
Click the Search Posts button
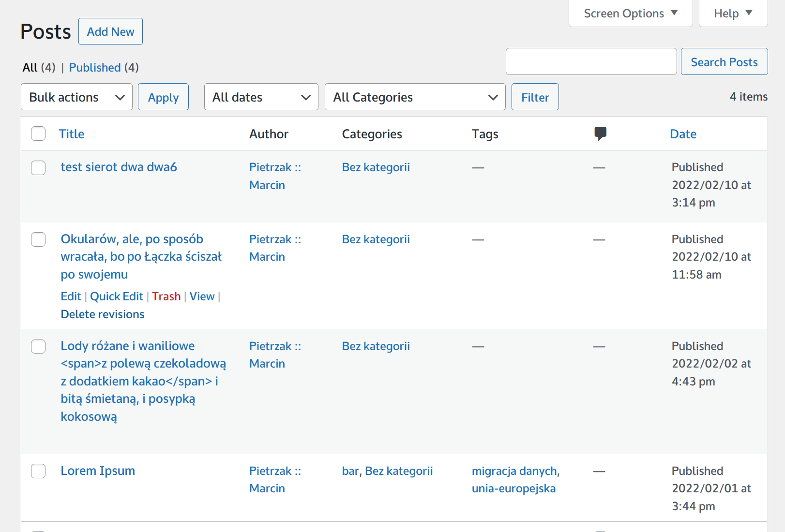[724, 61]
